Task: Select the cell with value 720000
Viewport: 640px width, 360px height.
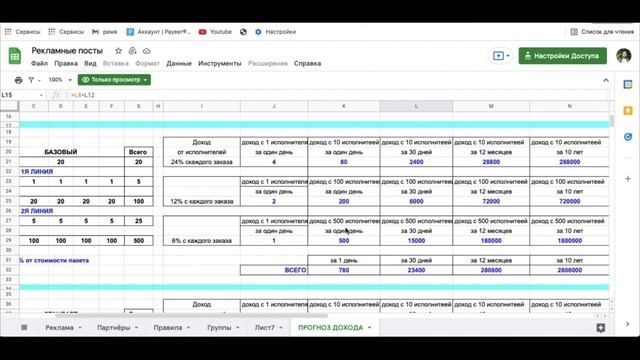Action: coord(569,201)
